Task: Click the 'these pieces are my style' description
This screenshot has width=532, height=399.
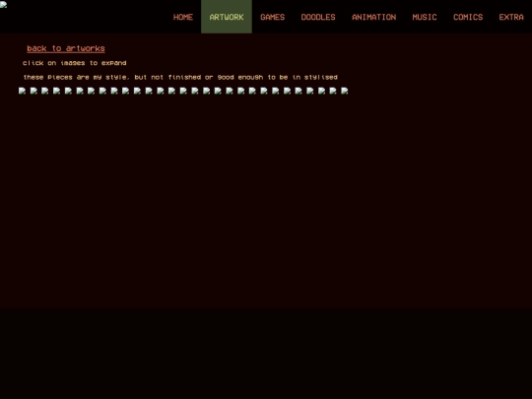Action: click(x=180, y=78)
